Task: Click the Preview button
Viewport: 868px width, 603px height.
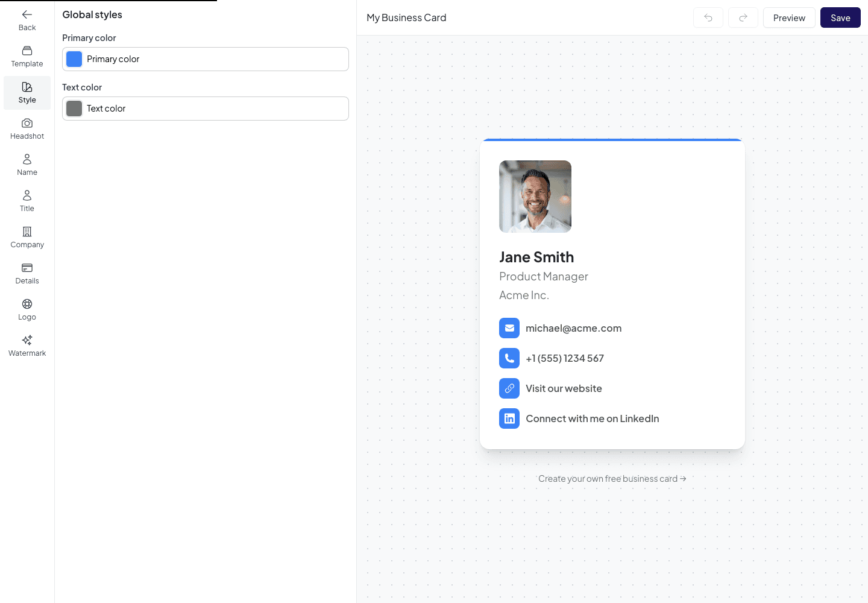Action: [x=789, y=17]
